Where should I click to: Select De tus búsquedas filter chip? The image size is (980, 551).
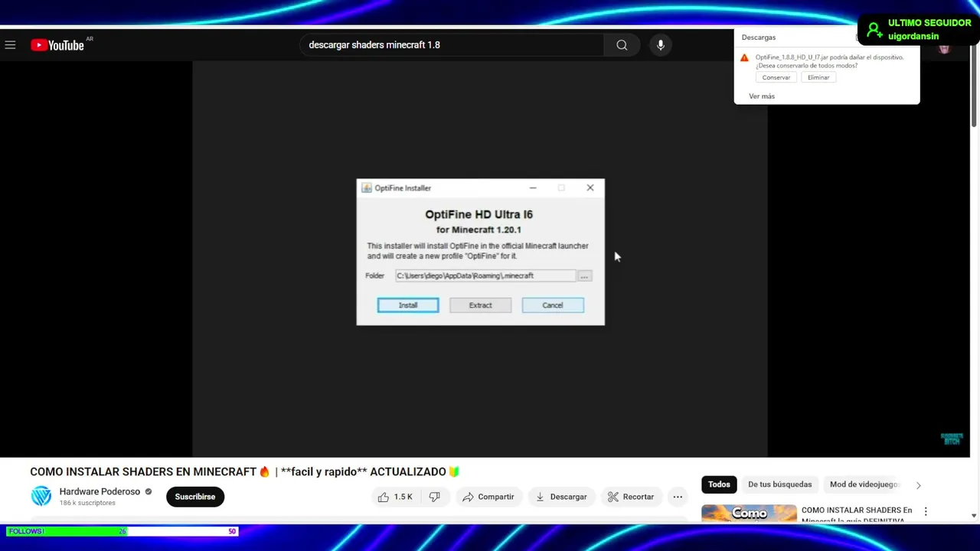coord(779,484)
